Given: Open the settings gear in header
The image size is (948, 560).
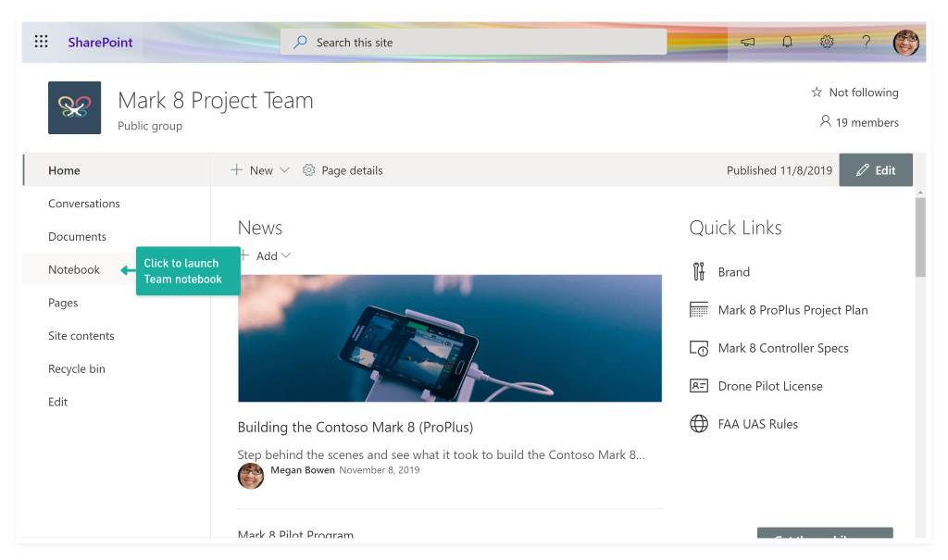Looking at the screenshot, I should (827, 42).
